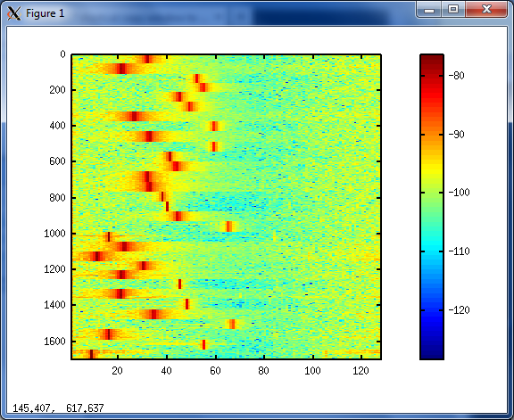
Task: Click the x-axis label 120
Action: click(361, 371)
